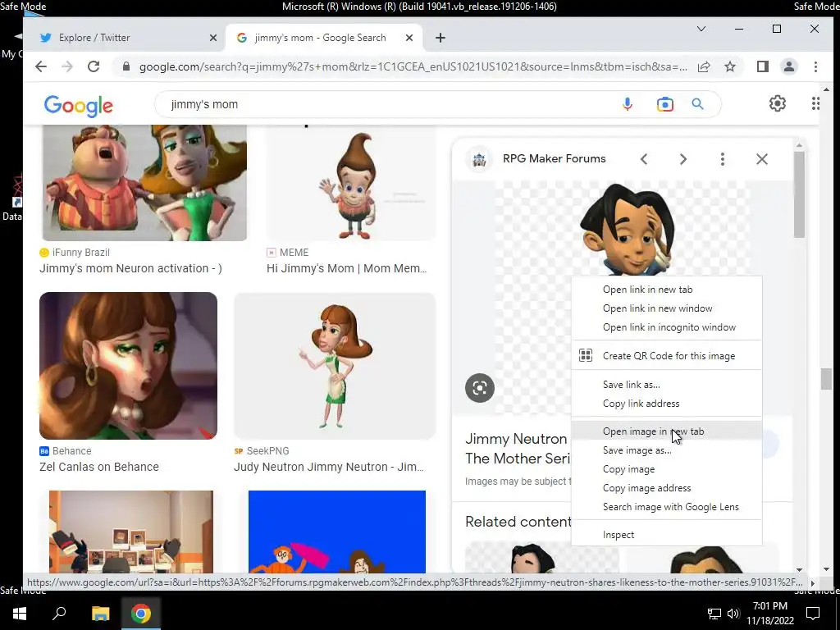Click the preview panel scroll up arrow
Viewport: 840px width, 630px height.
pyautogui.click(x=799, y=145)
